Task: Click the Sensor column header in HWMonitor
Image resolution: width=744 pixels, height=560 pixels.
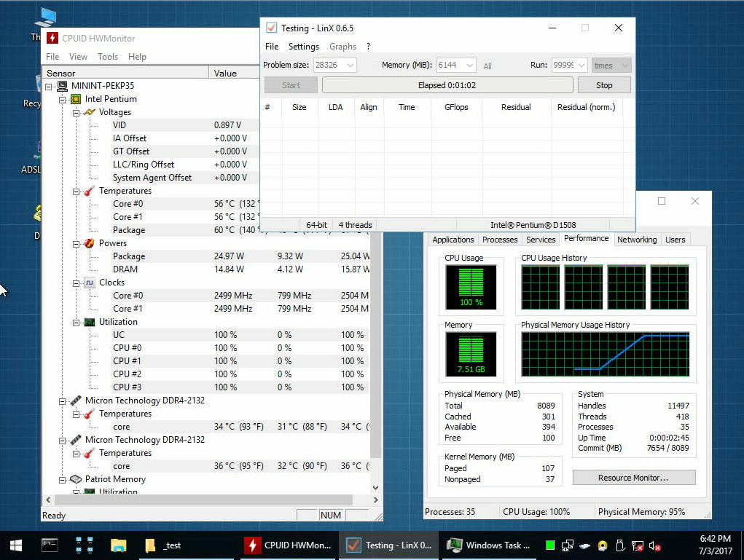Action: pos(126,73)
